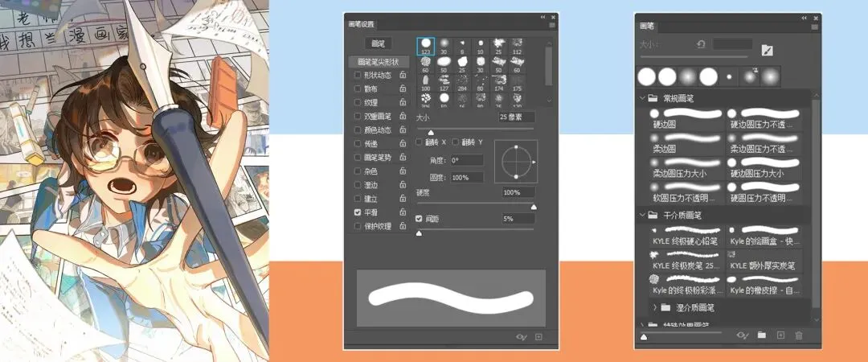Enable 散布 checkbox
The height and width of the screenshot is (362, 868).
pyautogui.click(x=358, y=88)
